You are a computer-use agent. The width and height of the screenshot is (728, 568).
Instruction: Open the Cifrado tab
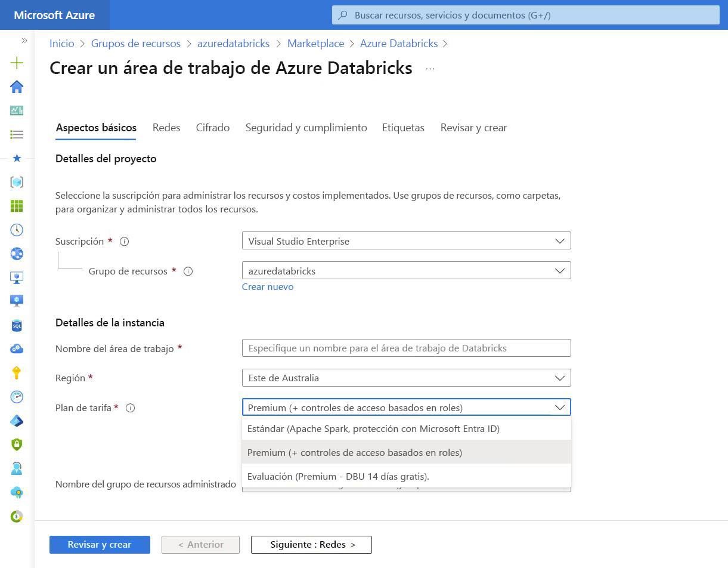point(212,127)
